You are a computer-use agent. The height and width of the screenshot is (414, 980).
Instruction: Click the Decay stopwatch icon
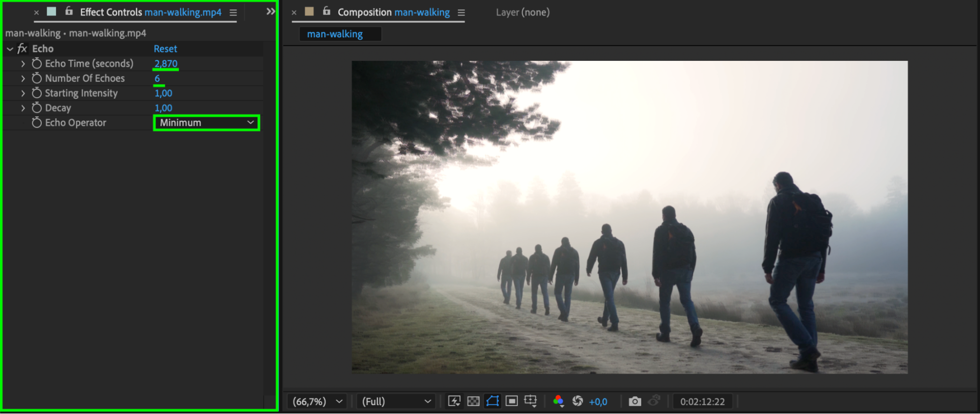(37, 108)
